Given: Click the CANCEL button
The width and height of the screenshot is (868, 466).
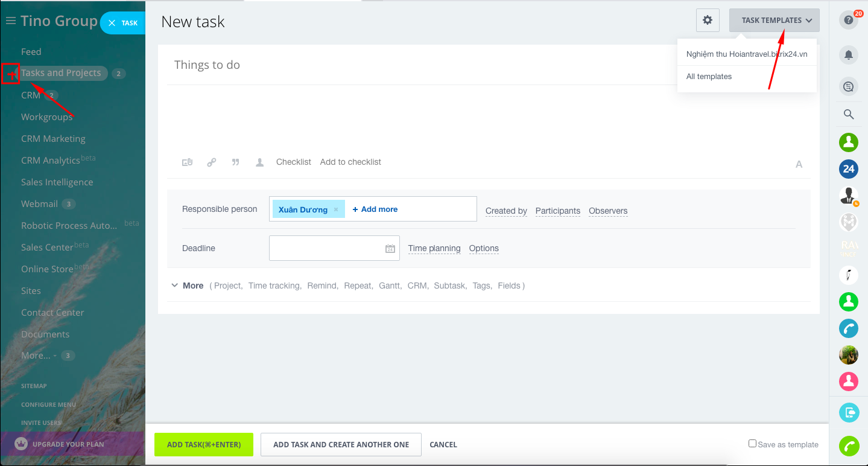Looking at the screenshot, I should tap(443, 444).
